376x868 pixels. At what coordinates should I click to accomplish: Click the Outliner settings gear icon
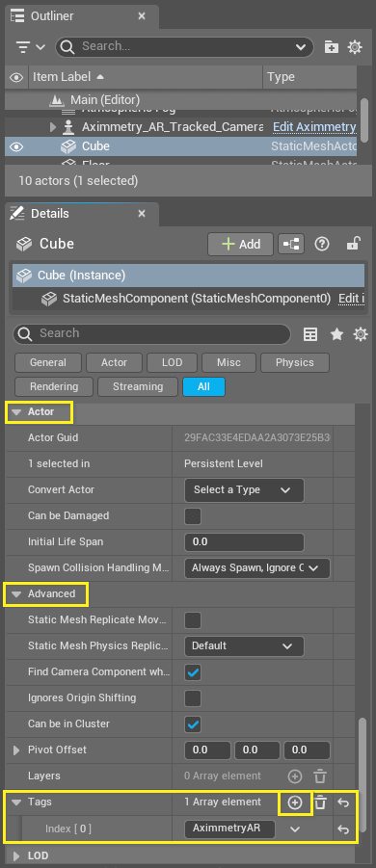coord(355,47)
